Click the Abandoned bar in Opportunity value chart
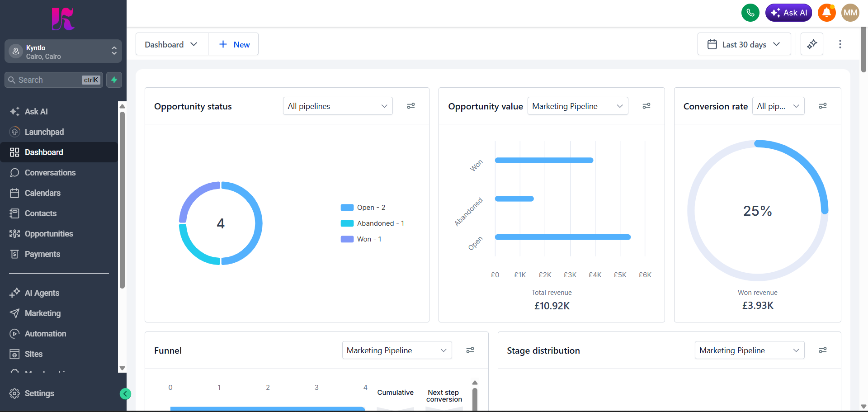Screen dimensions: 868x412 point(514,199)
